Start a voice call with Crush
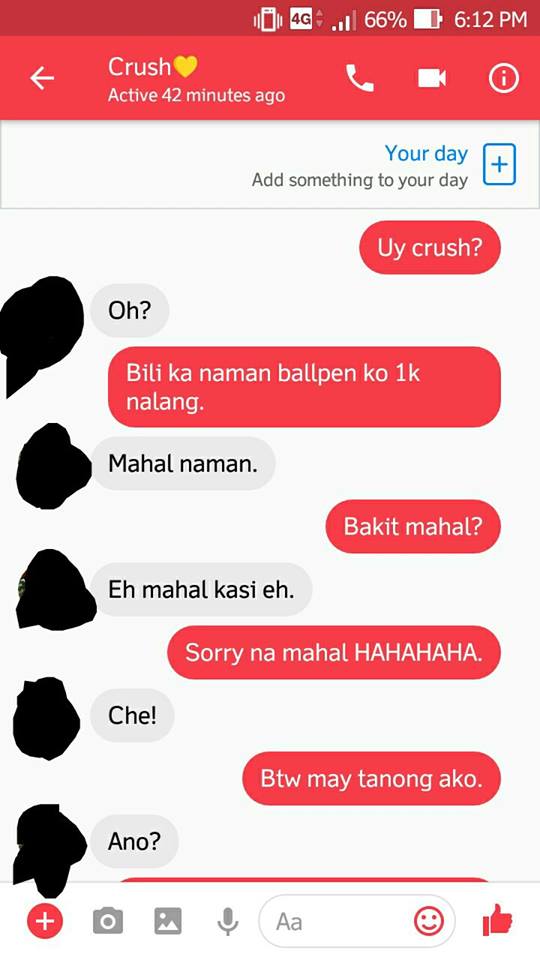This screenshot has height=960, width=540. [359, 78]
